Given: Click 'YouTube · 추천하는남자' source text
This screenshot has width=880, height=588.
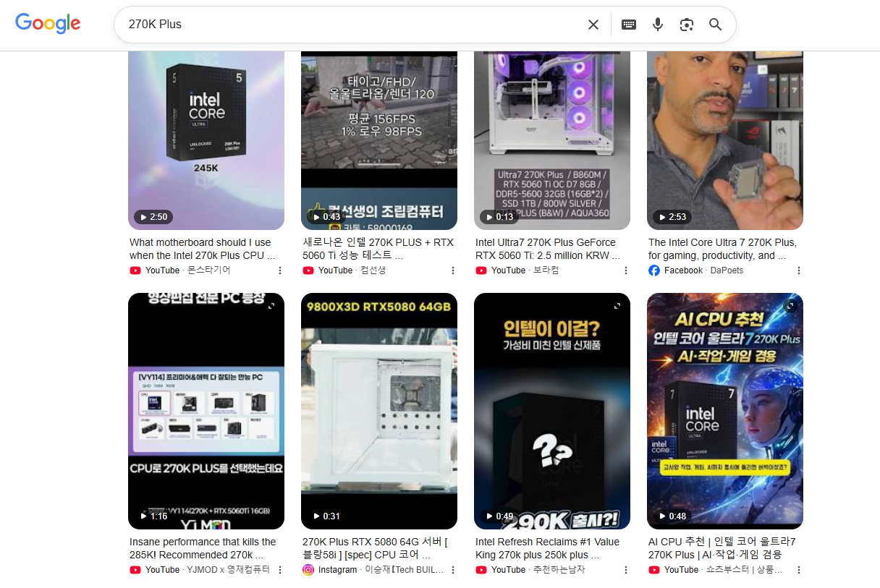Looking at the screenshot, I should [538, 570].
